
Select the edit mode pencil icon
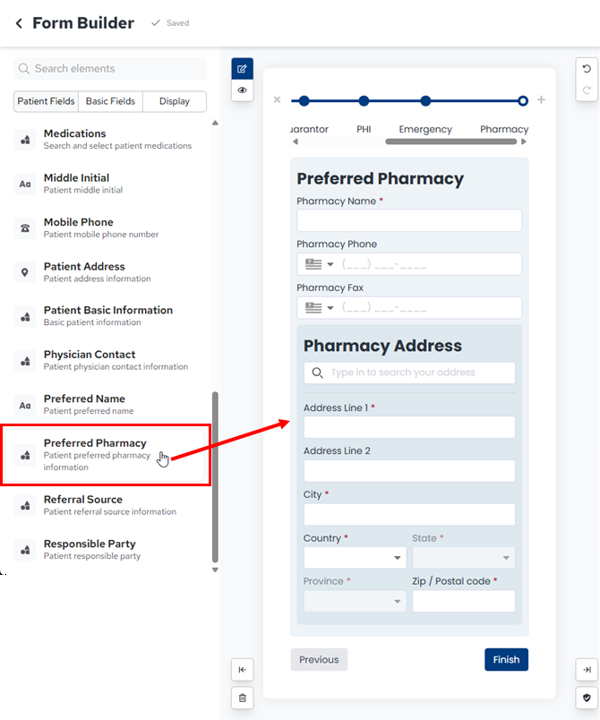[x=242, y=69]
